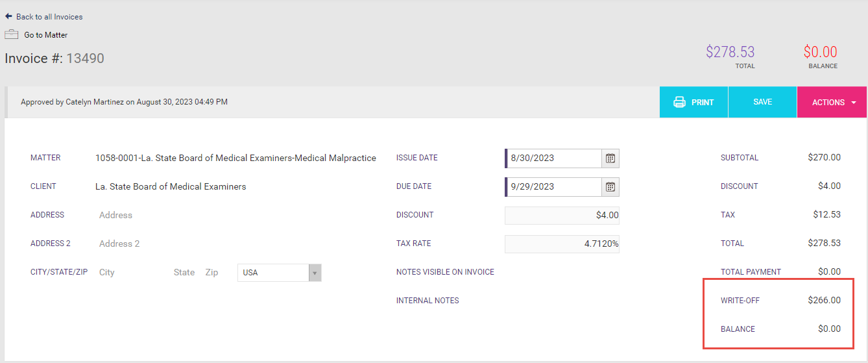Click the Save button
The image size is (868, 363).
click(x=762, y=102)
